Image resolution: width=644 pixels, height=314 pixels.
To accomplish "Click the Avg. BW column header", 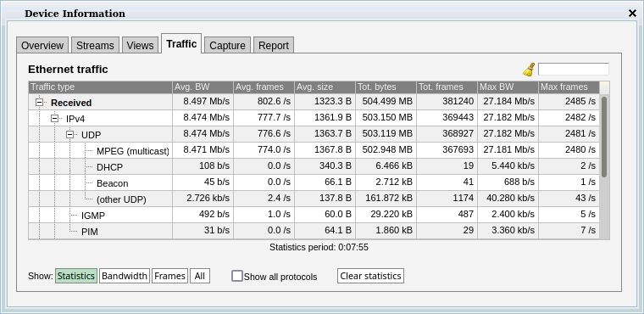I will click(203, 87).
